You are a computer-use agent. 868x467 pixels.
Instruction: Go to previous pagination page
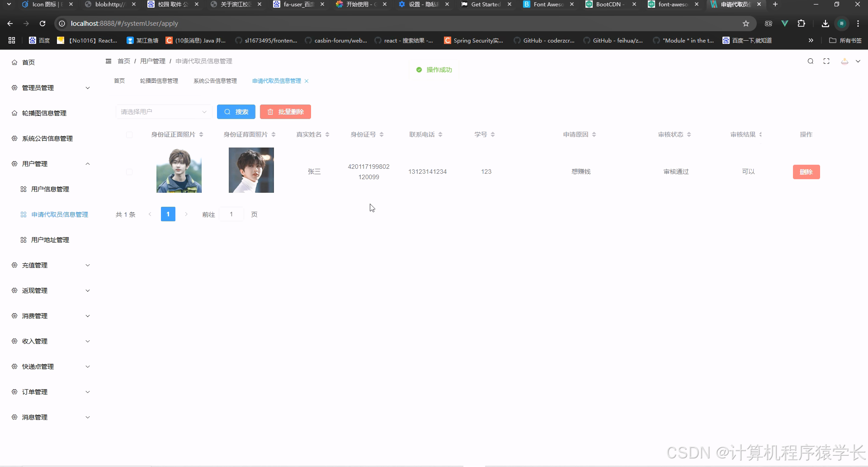click(150, 214)
